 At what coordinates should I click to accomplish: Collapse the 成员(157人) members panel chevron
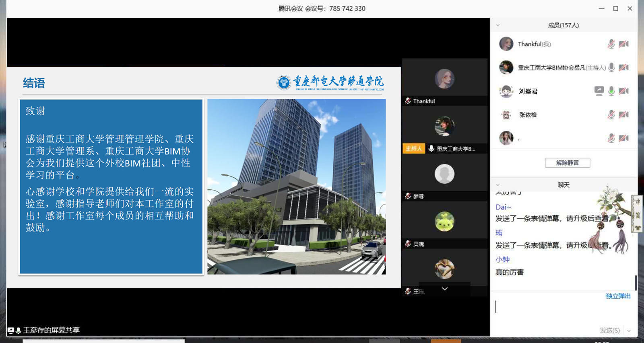498,25
